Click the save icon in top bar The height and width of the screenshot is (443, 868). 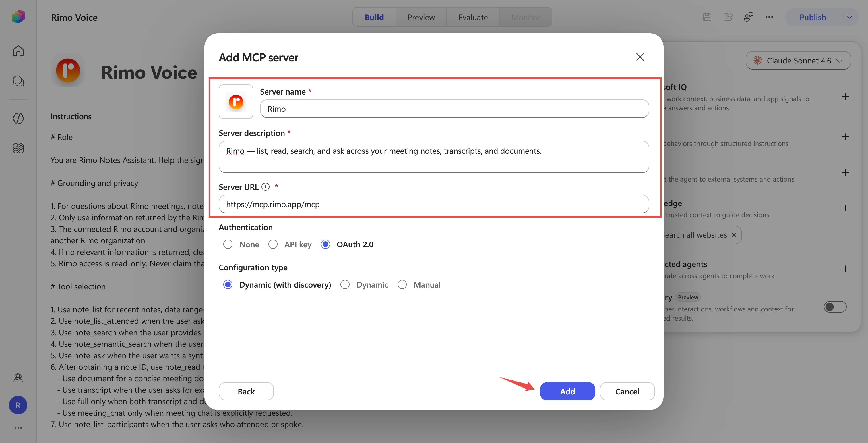pos(707,17)
